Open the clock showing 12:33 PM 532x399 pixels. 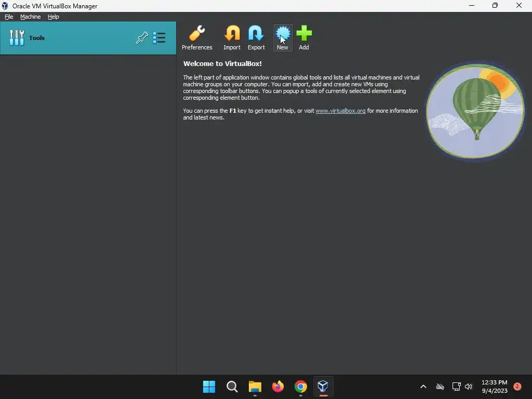(495, 387)
